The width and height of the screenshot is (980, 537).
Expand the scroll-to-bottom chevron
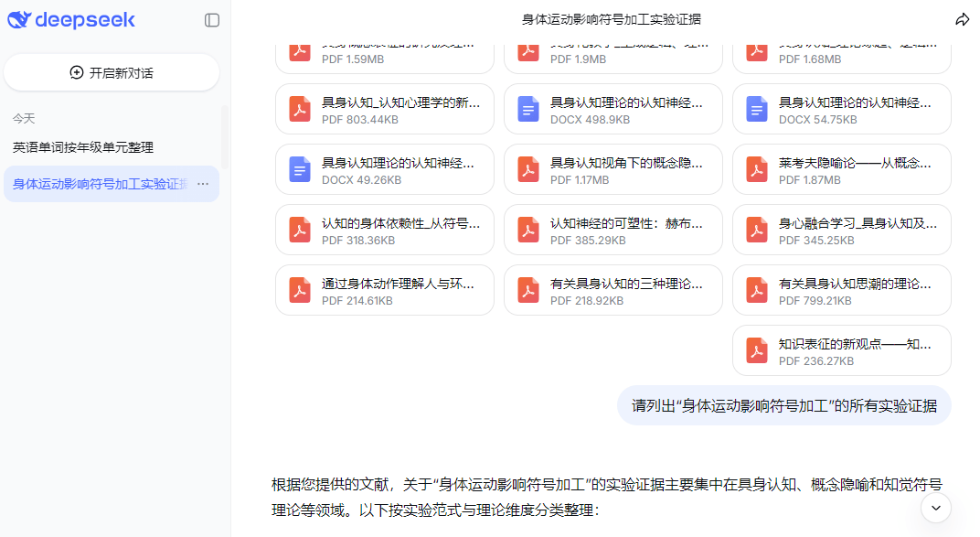(935, 508)
